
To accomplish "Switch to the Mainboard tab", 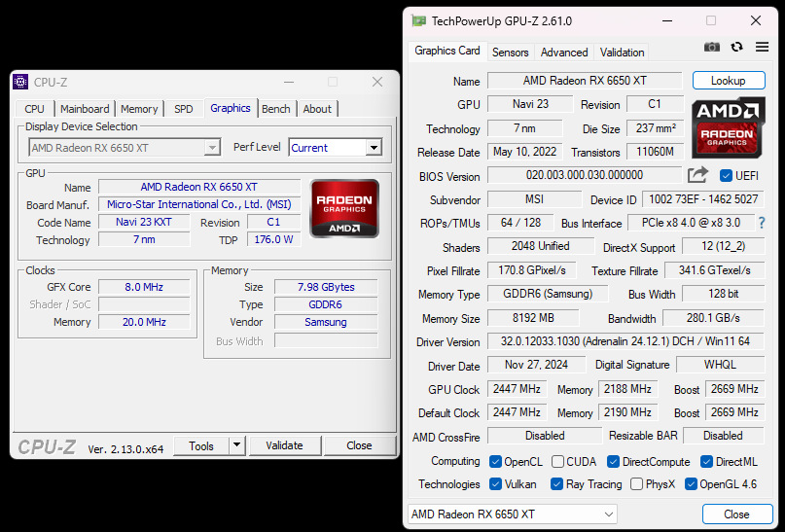I will 85,109.
